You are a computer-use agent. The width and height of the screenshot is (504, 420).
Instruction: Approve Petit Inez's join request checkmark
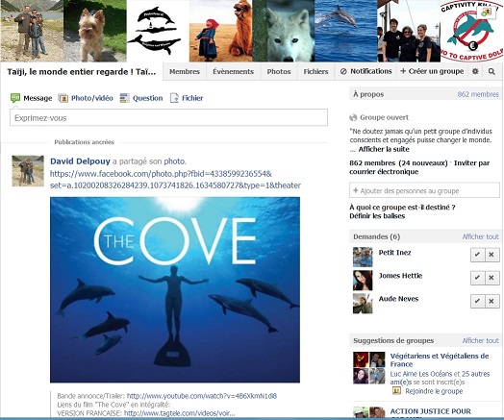[x=478, y=255]
